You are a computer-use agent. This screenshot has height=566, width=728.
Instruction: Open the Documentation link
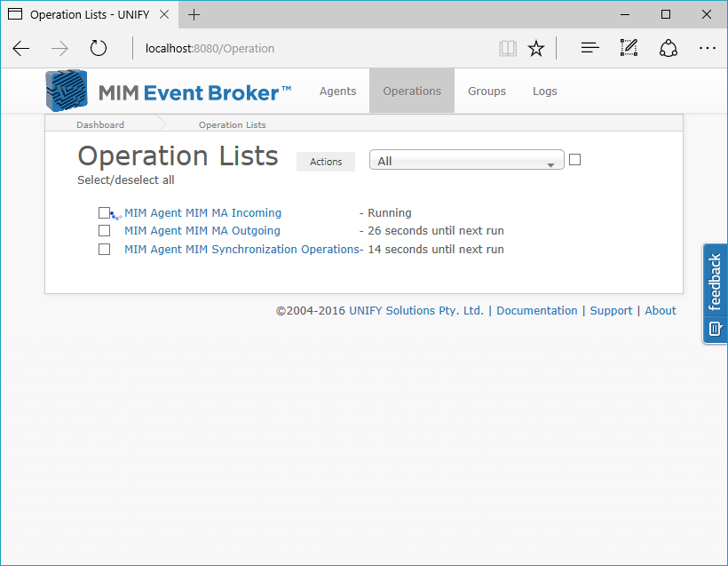coord(537,310)
